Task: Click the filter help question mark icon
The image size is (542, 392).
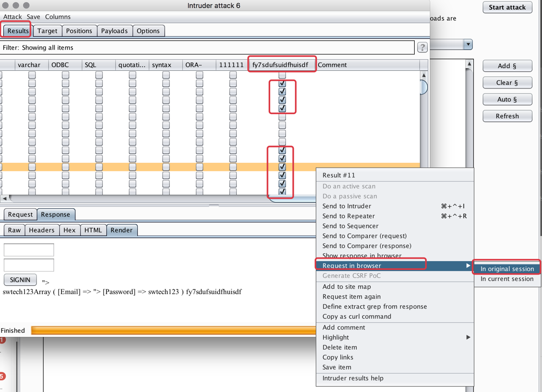Action: coord(422,47)
